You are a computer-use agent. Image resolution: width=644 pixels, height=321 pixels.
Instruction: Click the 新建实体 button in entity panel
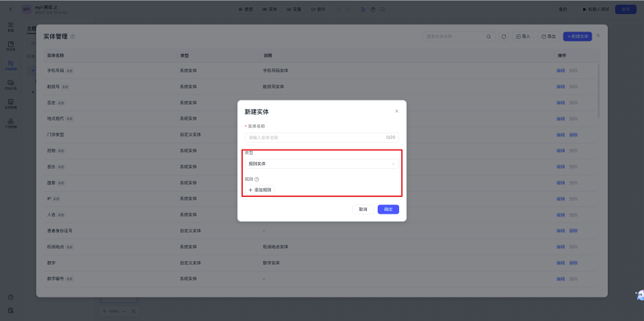tap(578, 36)
